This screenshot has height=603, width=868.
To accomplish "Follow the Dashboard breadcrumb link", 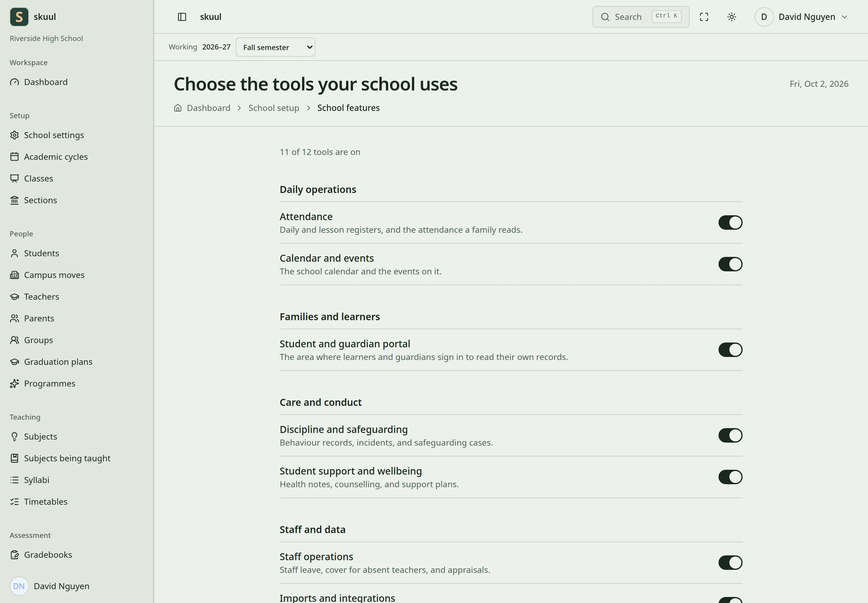I will (x=209, y=108).
